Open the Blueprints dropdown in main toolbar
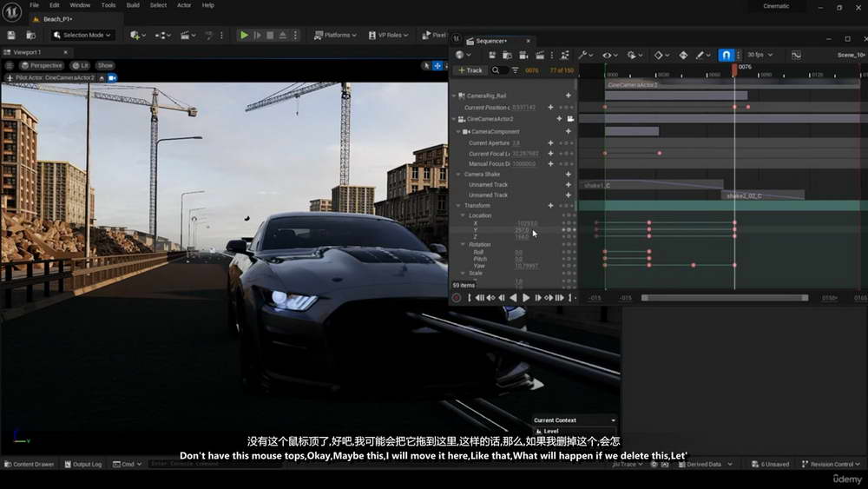This screenshot has width=868, height=489. (162, 35)
